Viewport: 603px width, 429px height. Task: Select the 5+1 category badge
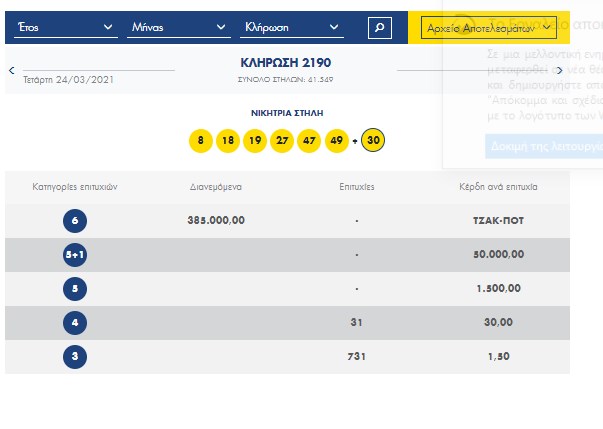(x=75, y=254)
